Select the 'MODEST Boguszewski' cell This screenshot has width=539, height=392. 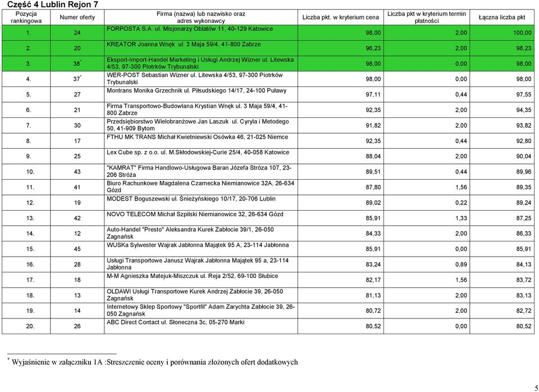(201, 203)
